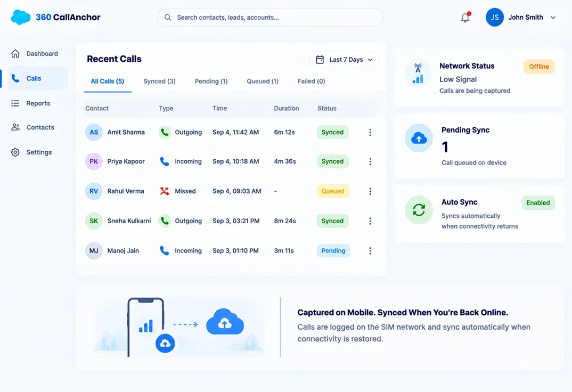
Task: Expand the John Smith account menu chevron
Action: click(x=553, y=18)
